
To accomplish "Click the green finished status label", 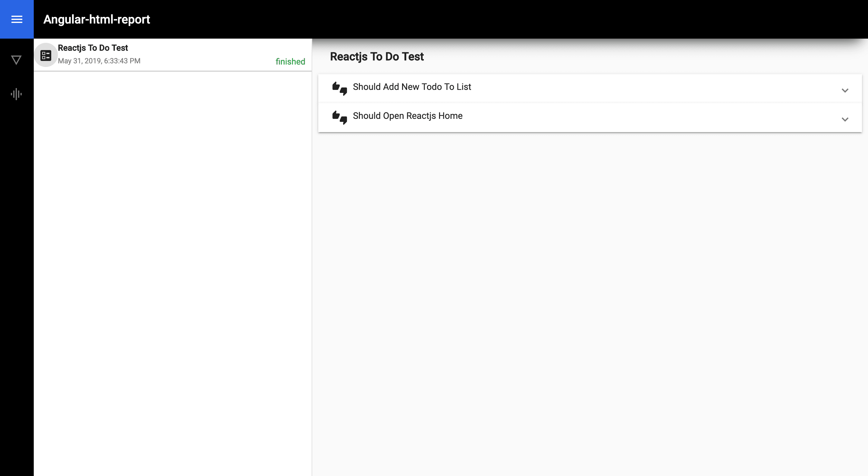I will point(290,62).
